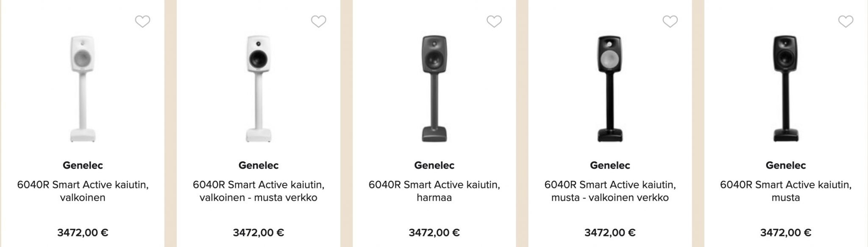Screen dimensions: 868x247
Task: Open white 6040R speaker product image
Action: click(x=83, y=89)
